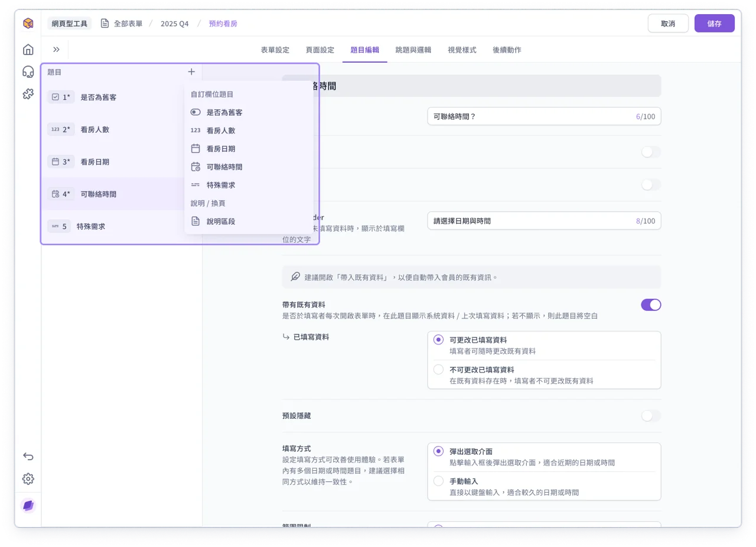Open the puzzle-piece extensions icon
Viewport: 756px width, 547px height.
28,93
